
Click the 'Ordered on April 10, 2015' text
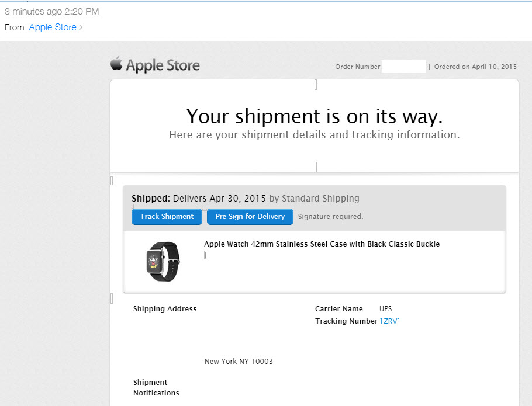[475, 67]
